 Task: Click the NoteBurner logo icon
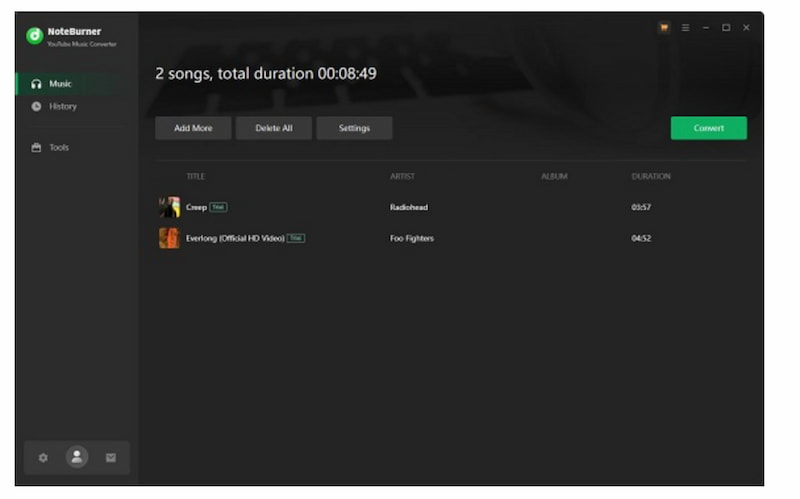35,36
